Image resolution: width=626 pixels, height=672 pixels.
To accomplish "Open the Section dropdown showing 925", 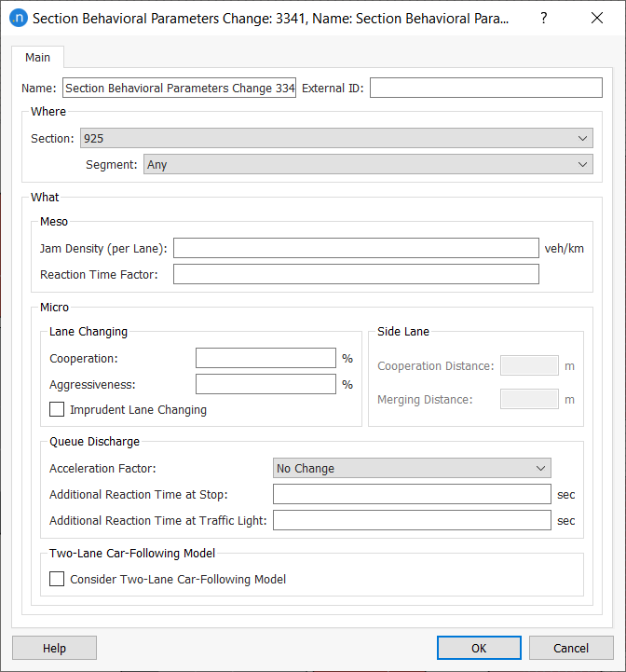I will click(x=336, y=139).
